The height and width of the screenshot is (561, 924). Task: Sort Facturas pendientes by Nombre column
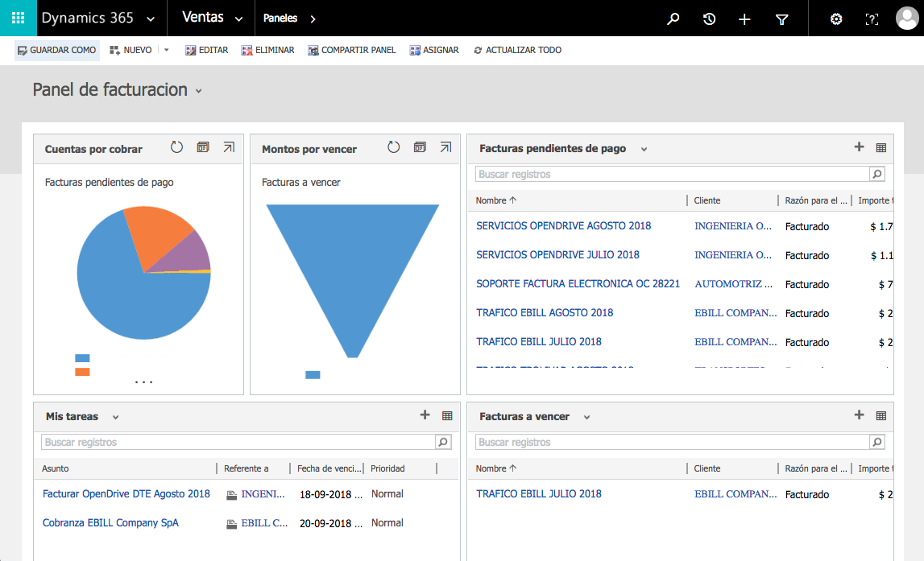[x=496, y=200]
